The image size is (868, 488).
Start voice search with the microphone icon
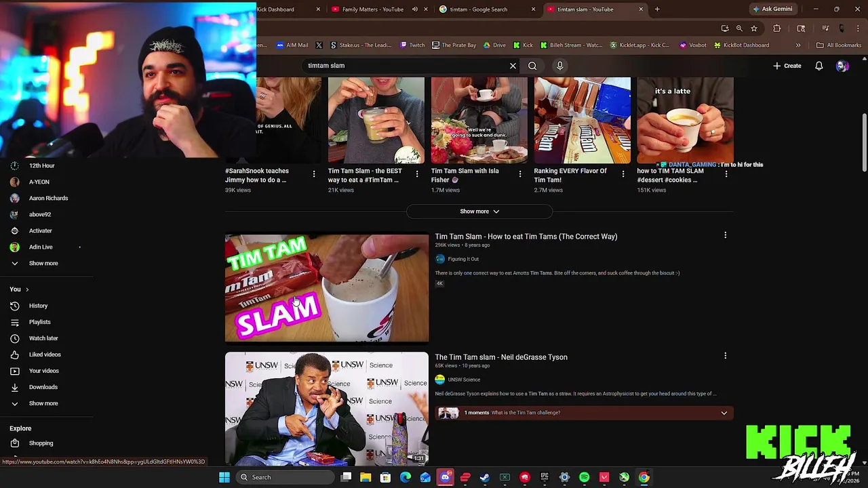(x=560, y=66)
